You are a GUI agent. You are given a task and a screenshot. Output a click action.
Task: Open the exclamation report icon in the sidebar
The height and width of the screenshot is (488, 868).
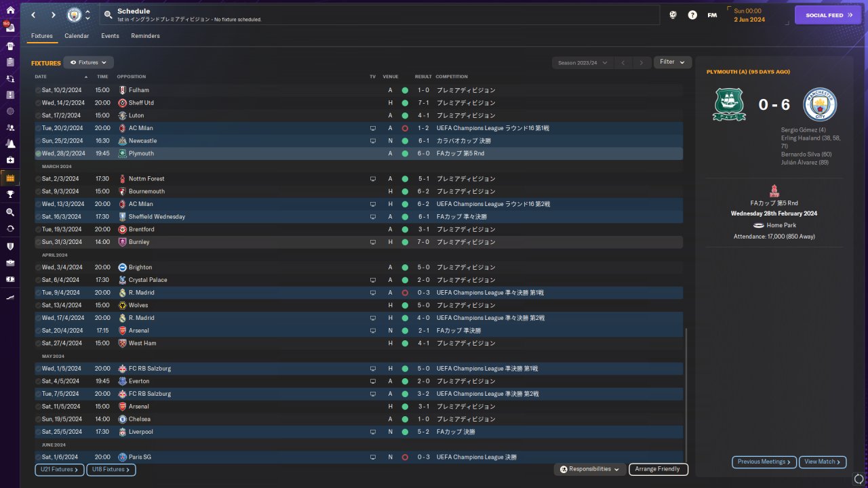coord(10,95)
